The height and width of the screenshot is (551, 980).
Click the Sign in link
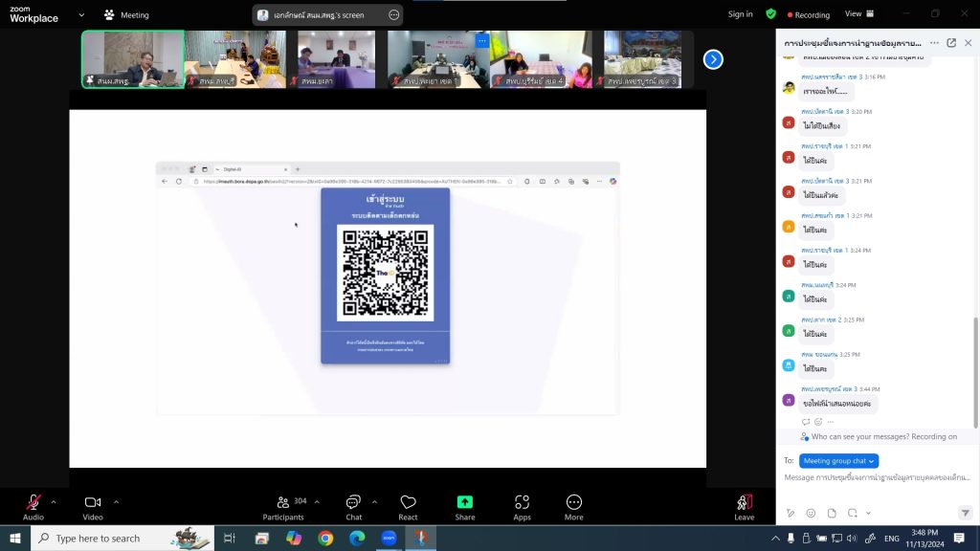coord(740,14)
